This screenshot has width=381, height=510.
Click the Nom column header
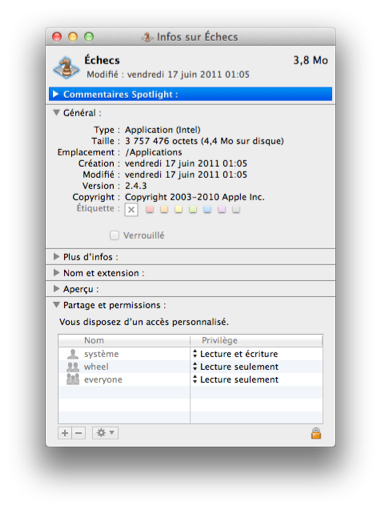[x=124, y=340]
